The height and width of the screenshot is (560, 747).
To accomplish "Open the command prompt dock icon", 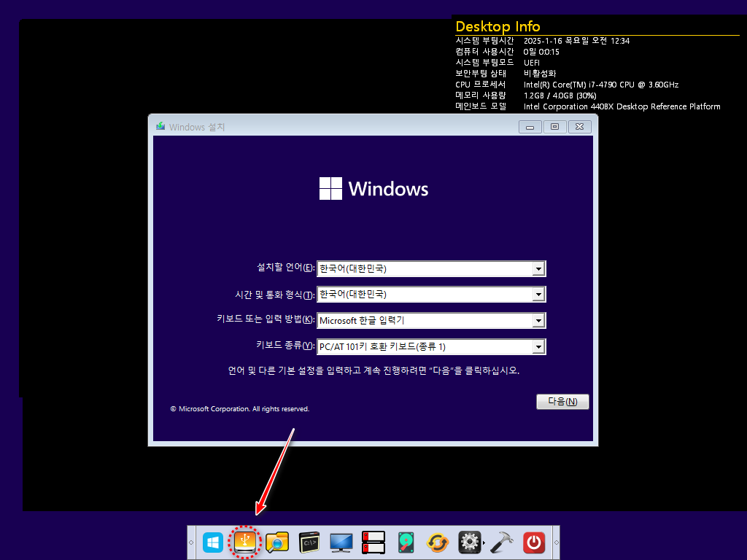I will pyautogui.click(x=309, y=542).
